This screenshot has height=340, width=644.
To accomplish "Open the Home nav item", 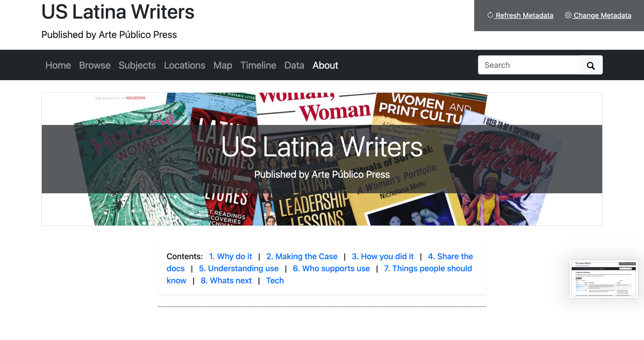I will point(58,65).
